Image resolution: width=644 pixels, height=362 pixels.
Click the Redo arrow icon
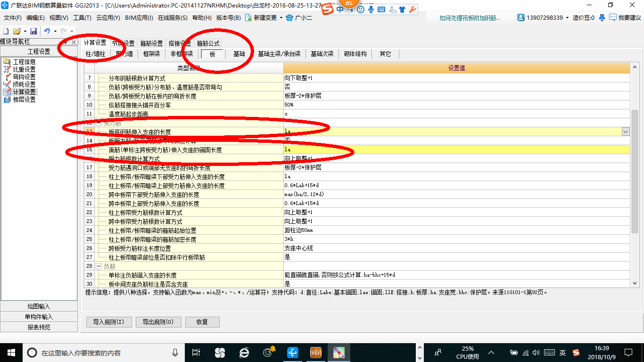tap(64, 31)
